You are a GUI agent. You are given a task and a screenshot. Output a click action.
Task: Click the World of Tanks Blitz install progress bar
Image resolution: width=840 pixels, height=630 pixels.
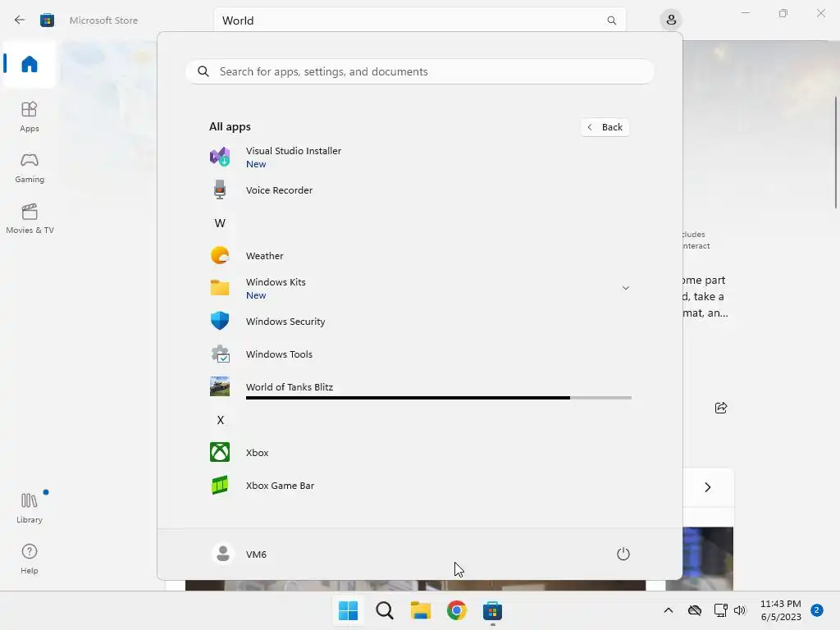(x=439, y=398)
